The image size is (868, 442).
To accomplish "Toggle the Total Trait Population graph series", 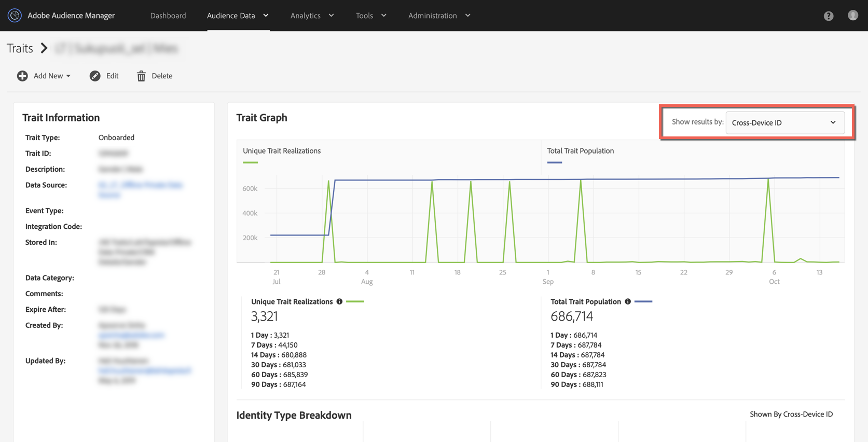I will point(580,151).
